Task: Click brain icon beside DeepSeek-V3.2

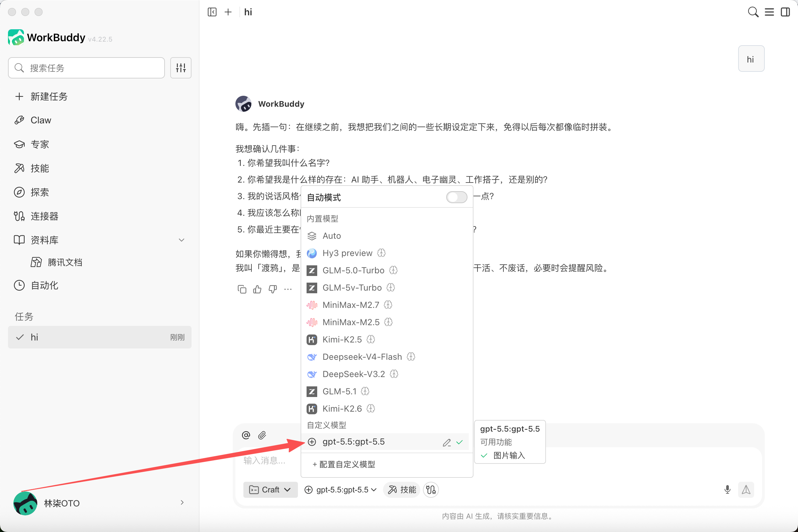Action: (394, 374)
